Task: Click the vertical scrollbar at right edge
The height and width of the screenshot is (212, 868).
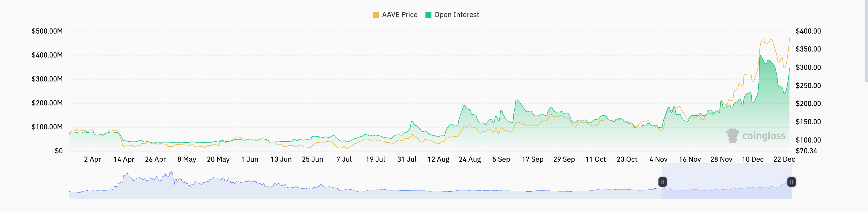Action: tap(866, 40)
